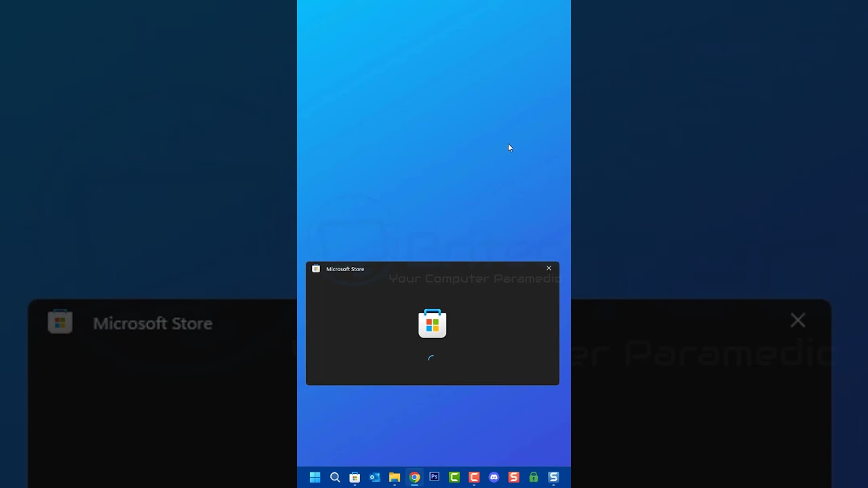The image size is (868, 488).
Task: Launch Photoshop from the taskbar
Action: coord(435,477)
